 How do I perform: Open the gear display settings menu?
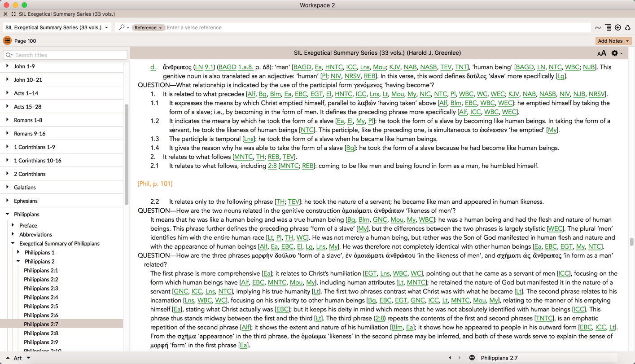coord(617,53)
